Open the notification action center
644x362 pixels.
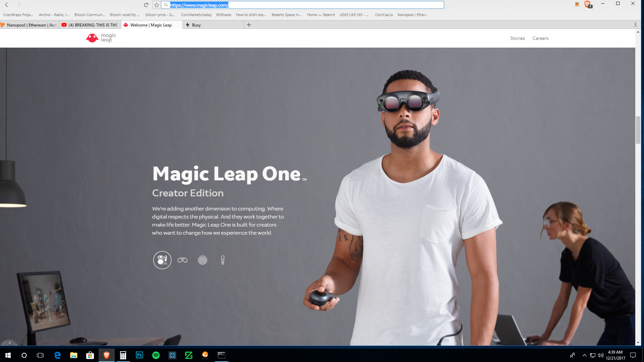[633, 355]
